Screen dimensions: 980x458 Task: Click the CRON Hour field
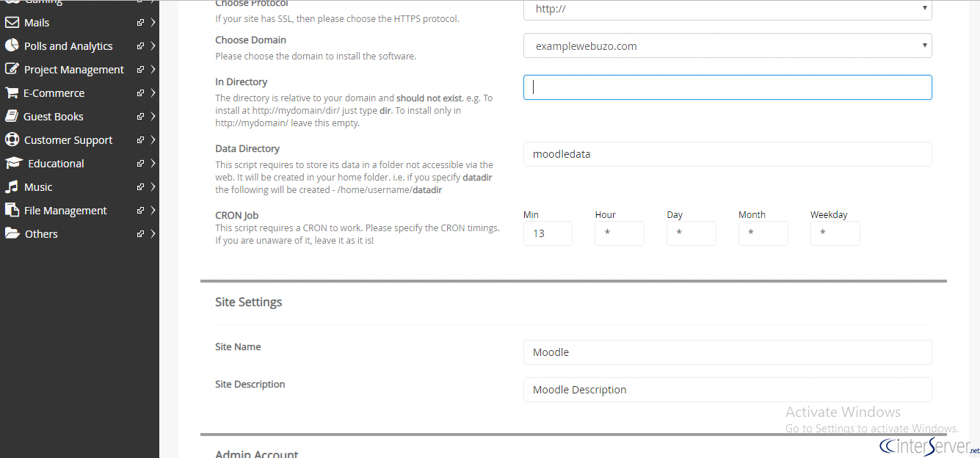click(x=620, y=233)
